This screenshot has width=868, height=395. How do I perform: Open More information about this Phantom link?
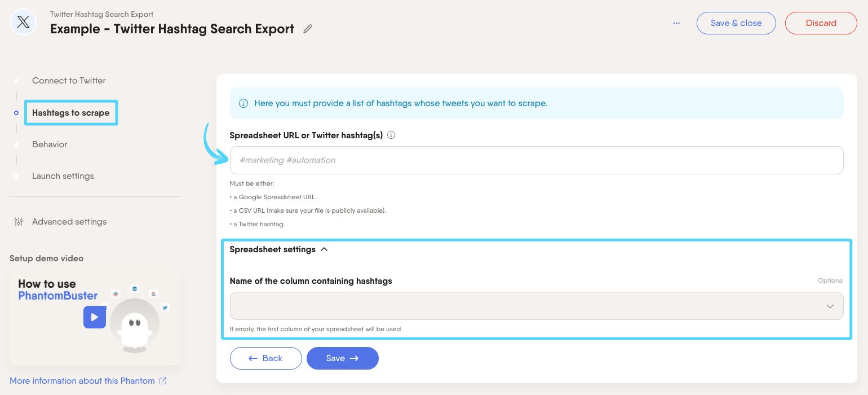pos(82,381)
